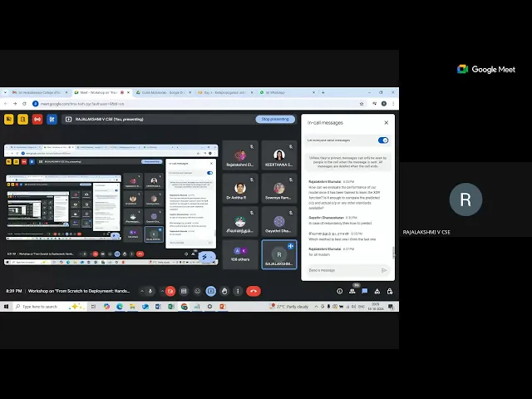
Task: Click the second yellow extension icon
Action: (x=22, y=120)
